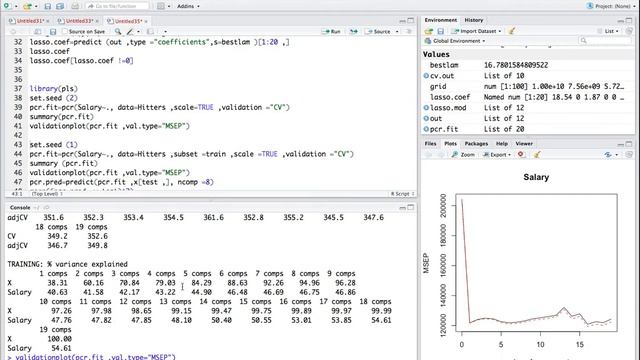Expand cv.out list in Environment
This screenshot has height=360, width=640.
pyautogui.click(x=426, y=76)
